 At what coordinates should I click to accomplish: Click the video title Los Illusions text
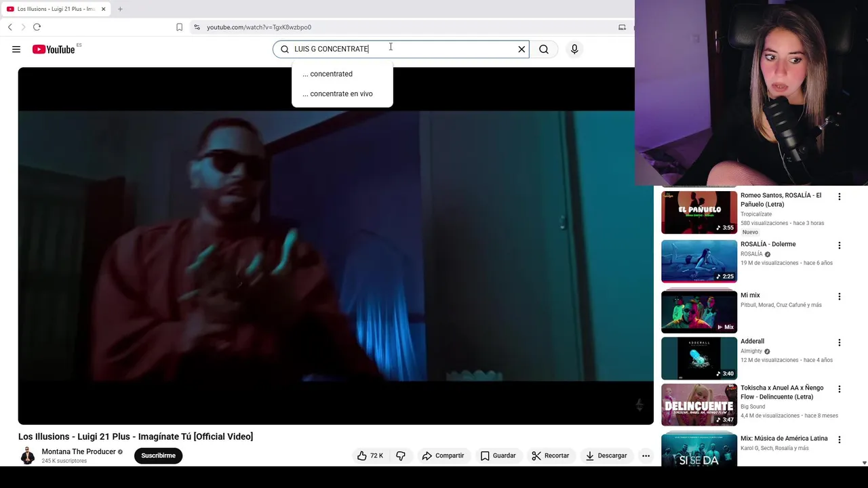click(136, 436)
